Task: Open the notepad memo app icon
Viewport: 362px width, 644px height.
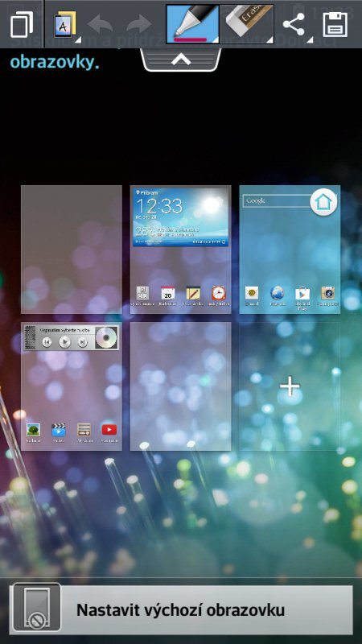Action: [x=193, y=293]
